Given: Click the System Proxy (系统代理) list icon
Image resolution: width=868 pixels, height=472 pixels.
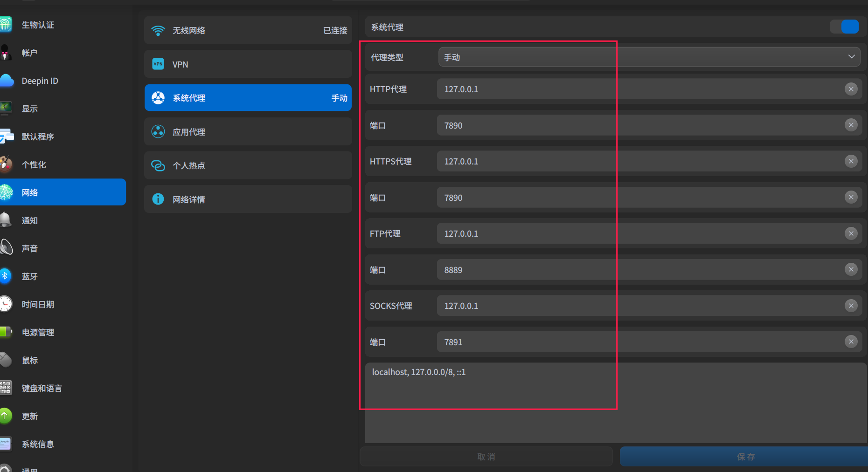Looking at the screenshot, I should 158,98.
